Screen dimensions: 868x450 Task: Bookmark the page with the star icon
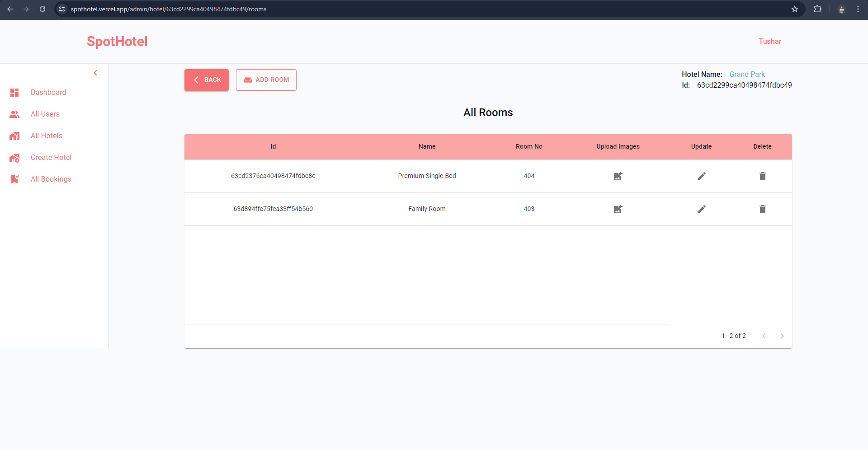tap(795, 9)
